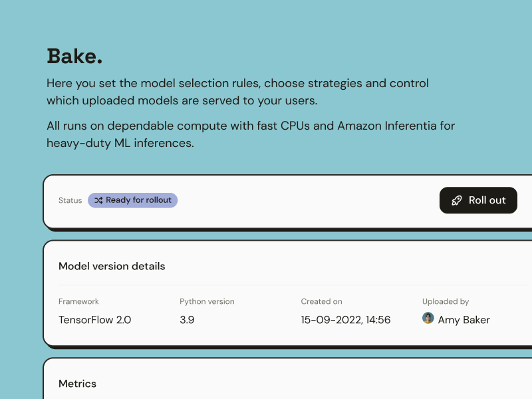Click the Amy Baker uploader name
The height and width of the screenshot is (399, 532).
[464, 320]
